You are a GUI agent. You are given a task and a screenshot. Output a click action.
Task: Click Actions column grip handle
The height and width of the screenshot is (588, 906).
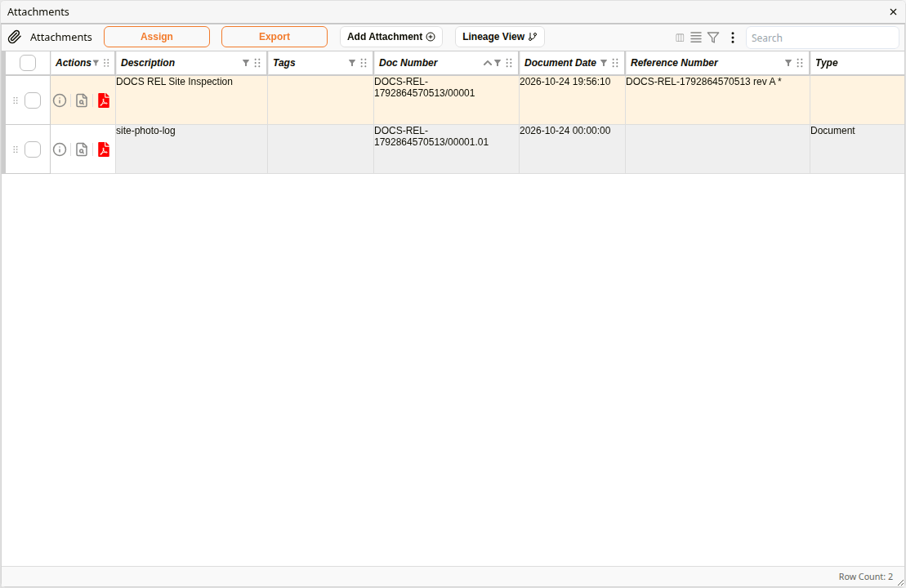coord(106,63)
